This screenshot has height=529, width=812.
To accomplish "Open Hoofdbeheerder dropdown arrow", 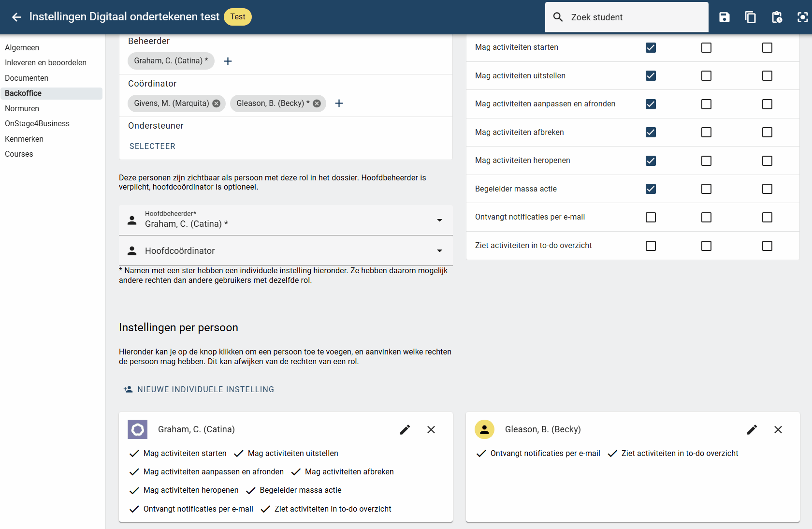I will point(440,220).
